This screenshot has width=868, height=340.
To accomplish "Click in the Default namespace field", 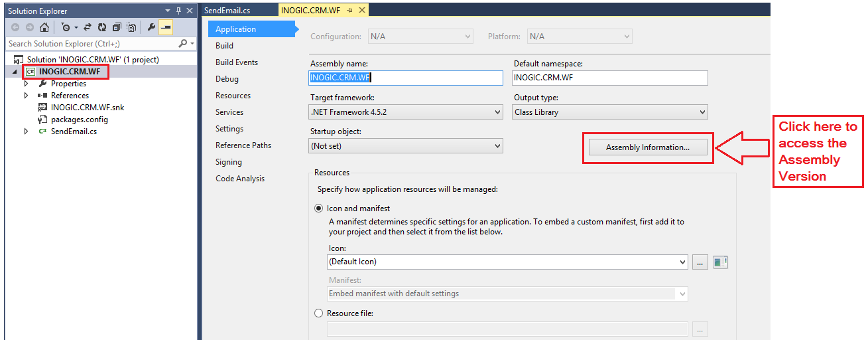I will click(x=610, y=78).
